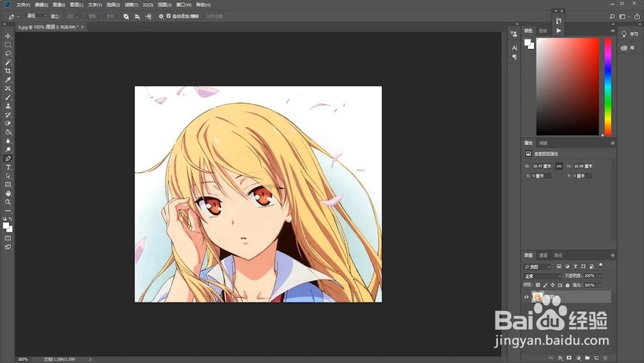
Task: Select the Hand tool
Action: point(8,193)
